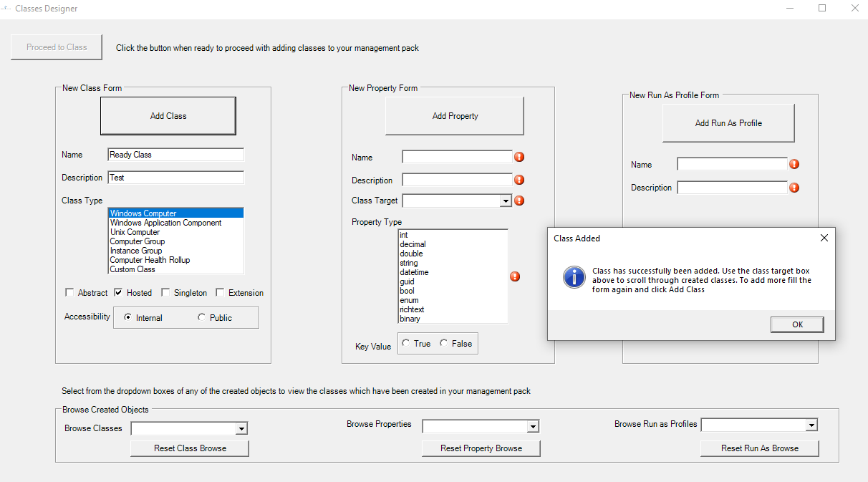Click the Run As Profile Name input

[732, 164]
